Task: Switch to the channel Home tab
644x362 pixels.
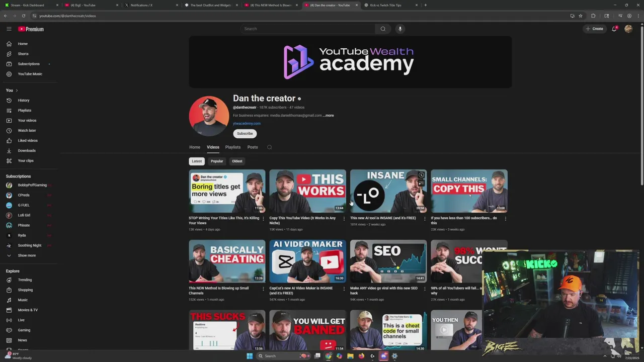Action: 195,147
